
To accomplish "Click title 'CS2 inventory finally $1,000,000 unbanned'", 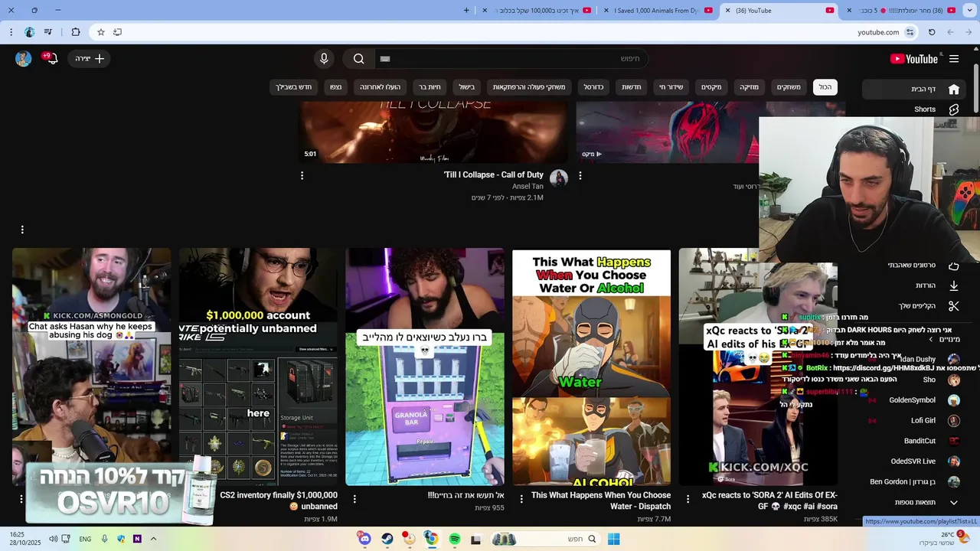I will coord(279,500).
